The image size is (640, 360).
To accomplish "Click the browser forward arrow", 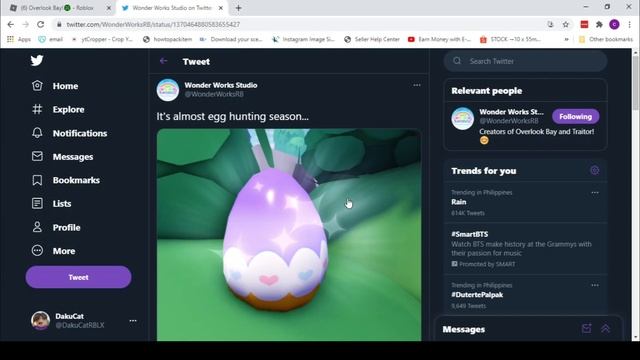I will point(25,24).
